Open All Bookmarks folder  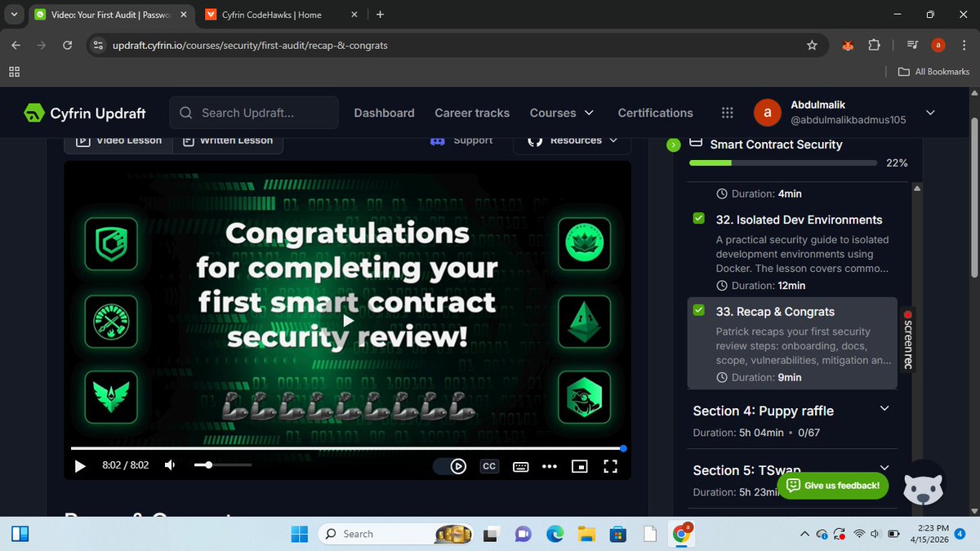933,71
